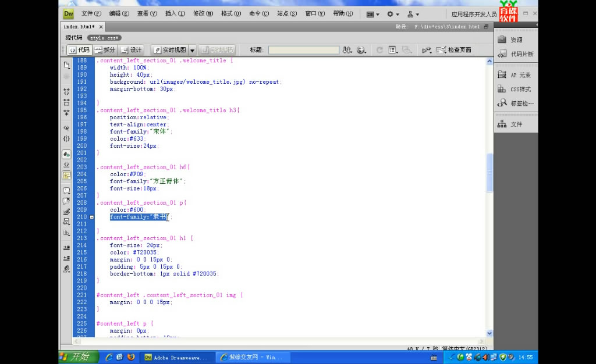This screenshot has width=596, height=364.
Task: Open the 窗口 menu
Action: (315, 13)
